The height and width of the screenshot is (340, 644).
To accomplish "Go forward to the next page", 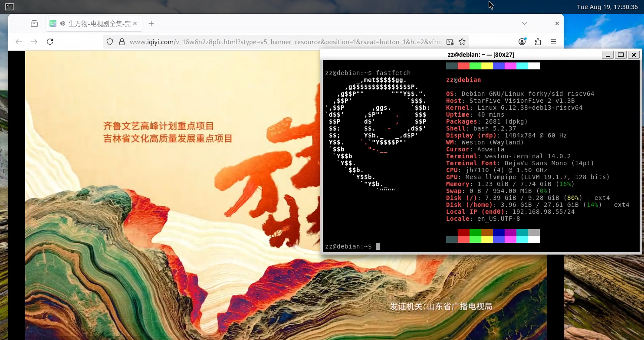I will [34, 42].
